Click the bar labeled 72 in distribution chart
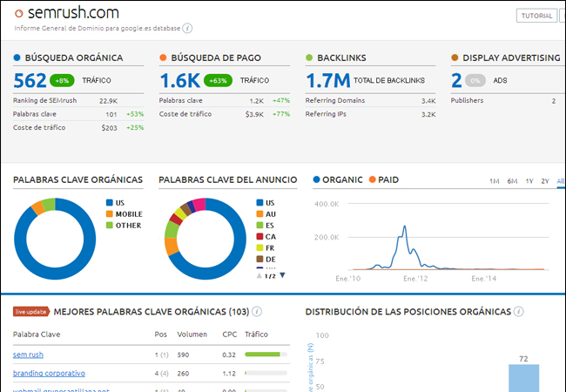 point(523,378)
